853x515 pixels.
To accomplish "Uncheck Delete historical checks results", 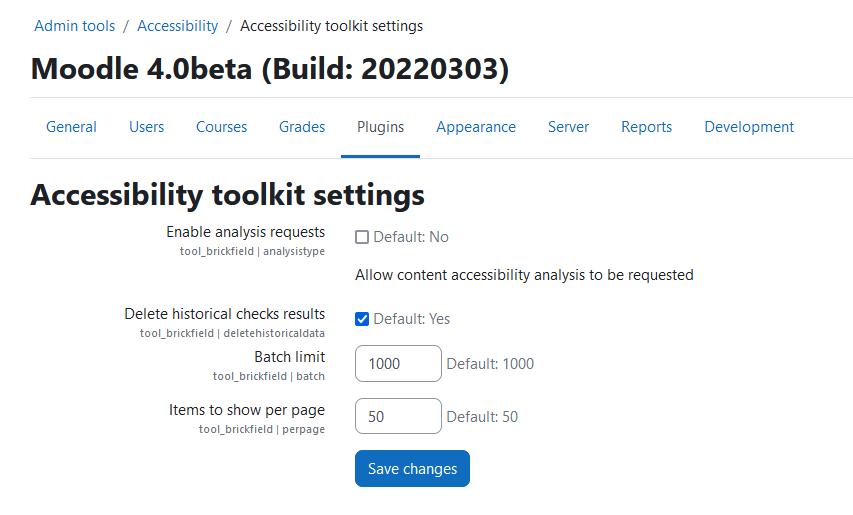I will point(362,319).
